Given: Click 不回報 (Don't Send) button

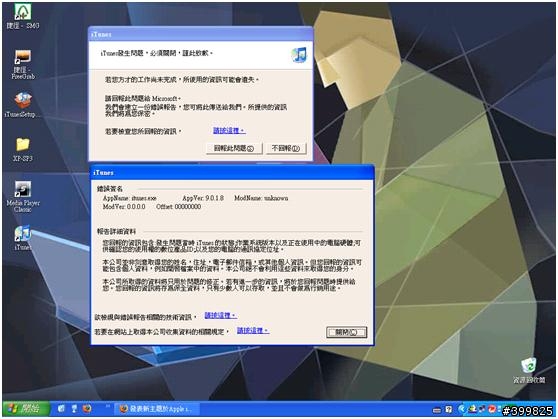Looking at the screenshot, I should [x=286, y=148].
